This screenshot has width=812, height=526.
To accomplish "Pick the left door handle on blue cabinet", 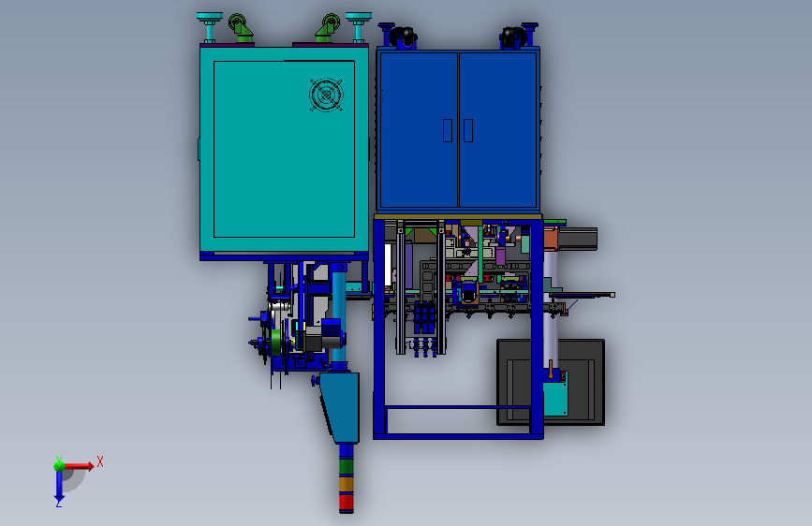I will click(448, 130).
